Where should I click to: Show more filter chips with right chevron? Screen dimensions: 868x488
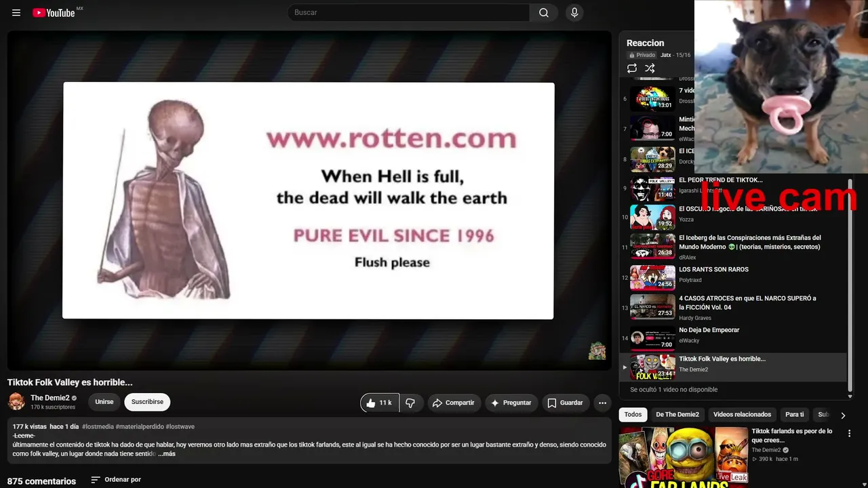click(x=843, y=415)
